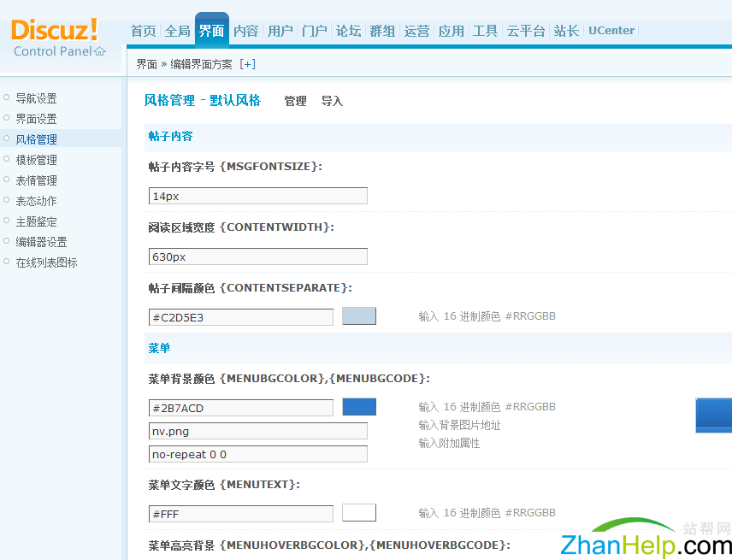Select 编辑器设置 in the sidebar
The image size is (732, 560).
(41, 242)
